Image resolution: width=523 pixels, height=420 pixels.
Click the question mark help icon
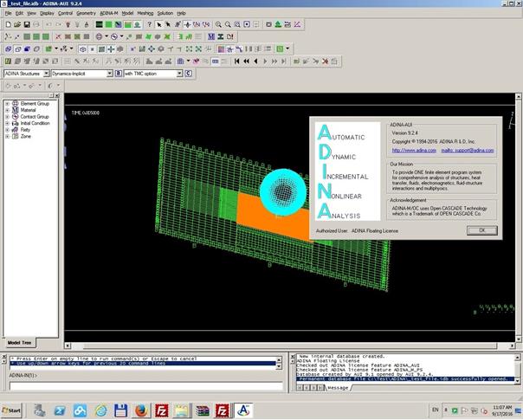click(150, 24)
